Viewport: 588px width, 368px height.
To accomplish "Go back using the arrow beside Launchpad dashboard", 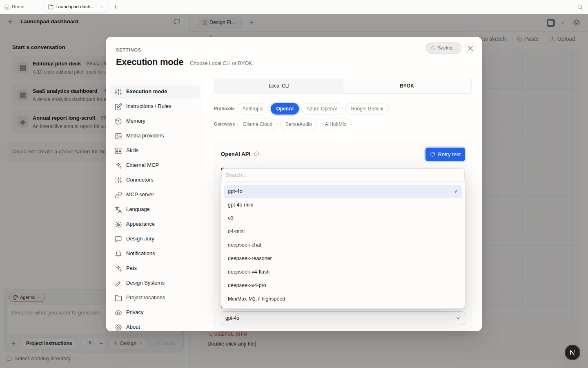I will click(x=11, y=22).
